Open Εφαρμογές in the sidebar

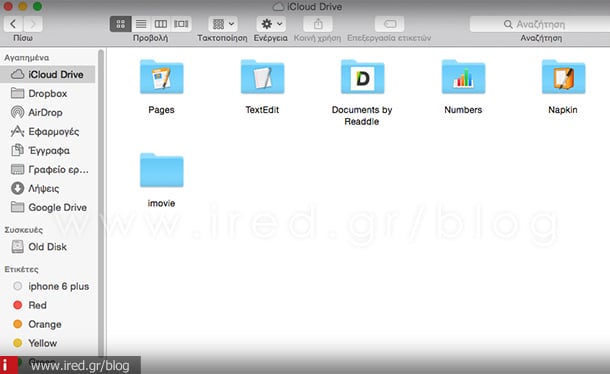click(x=47, y=132)
